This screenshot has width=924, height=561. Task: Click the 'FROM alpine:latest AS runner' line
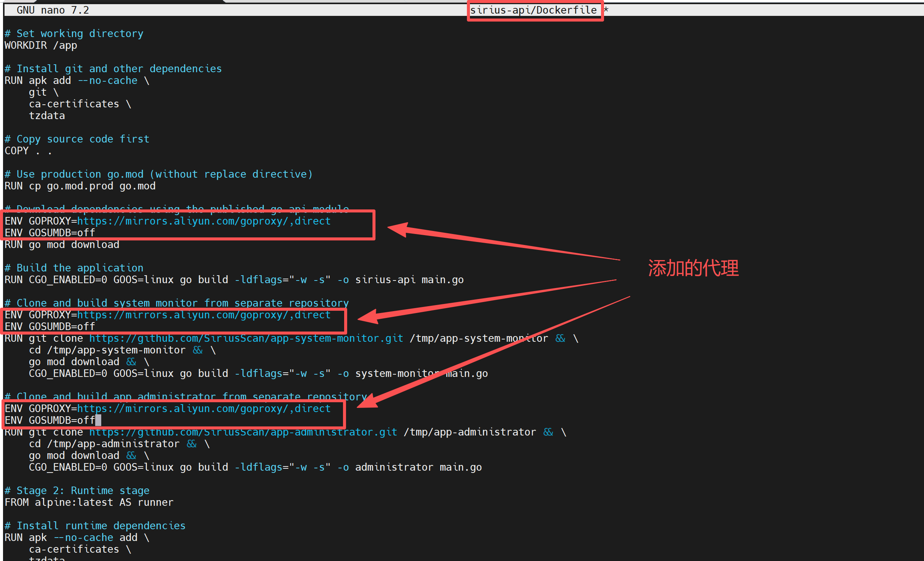[89, 502]
